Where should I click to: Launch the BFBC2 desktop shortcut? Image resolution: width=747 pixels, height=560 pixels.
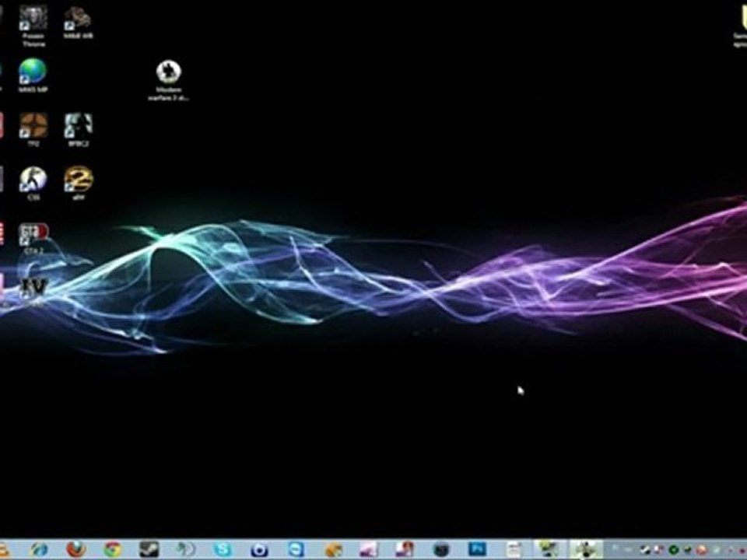(x=79, y=128)
